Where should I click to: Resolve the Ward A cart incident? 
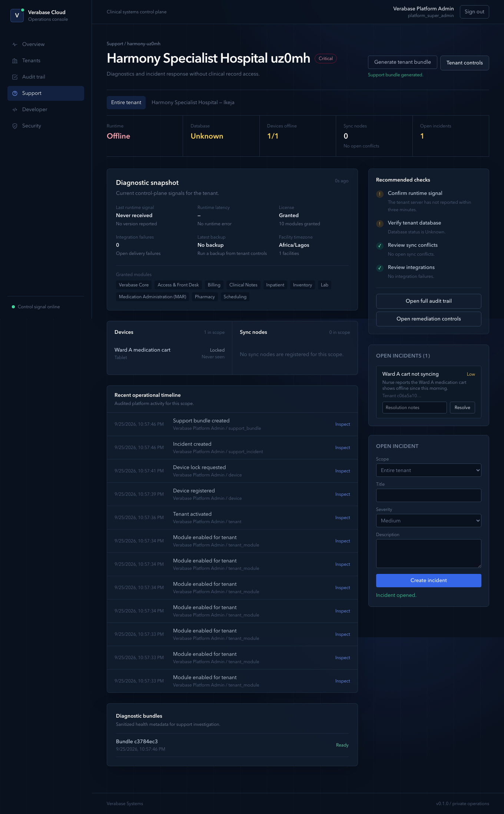(462, 408)
